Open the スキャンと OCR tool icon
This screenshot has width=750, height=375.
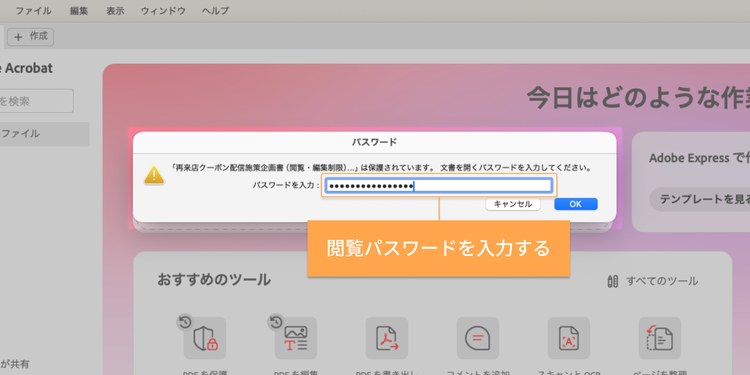569,338
